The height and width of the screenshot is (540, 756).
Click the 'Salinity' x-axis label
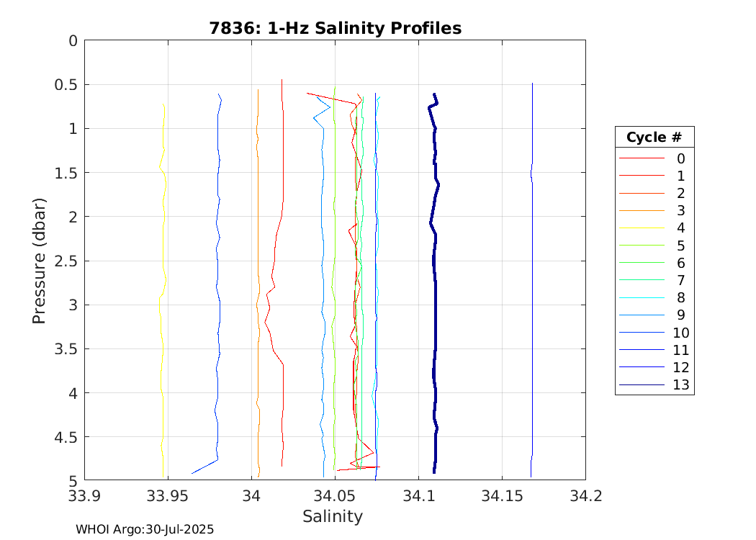point(333,516)
